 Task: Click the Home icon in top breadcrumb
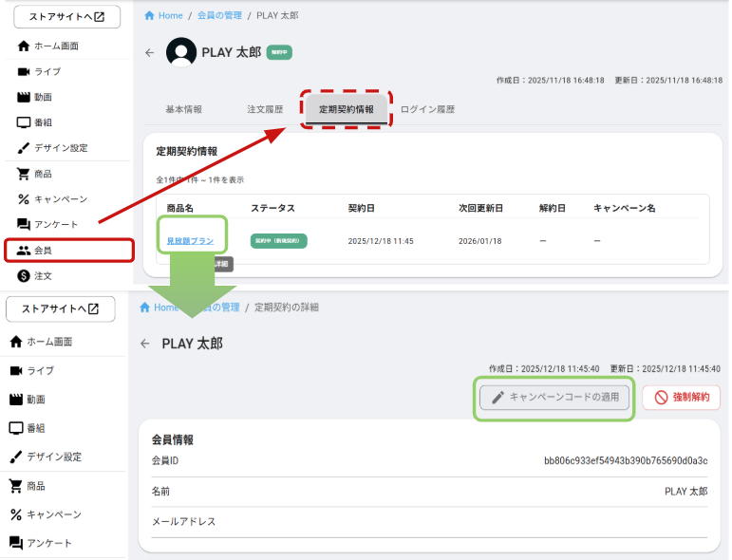click(149, 16)
